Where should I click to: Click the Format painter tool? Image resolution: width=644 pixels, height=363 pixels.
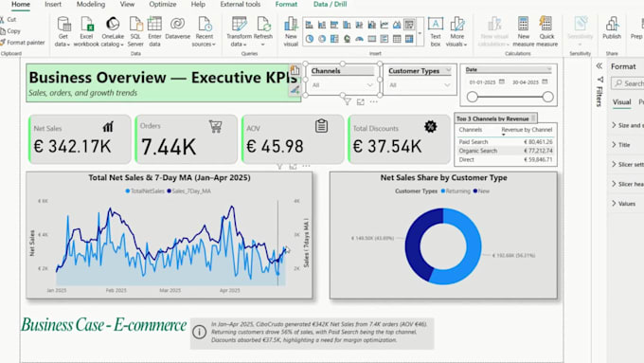click(23, 43)
